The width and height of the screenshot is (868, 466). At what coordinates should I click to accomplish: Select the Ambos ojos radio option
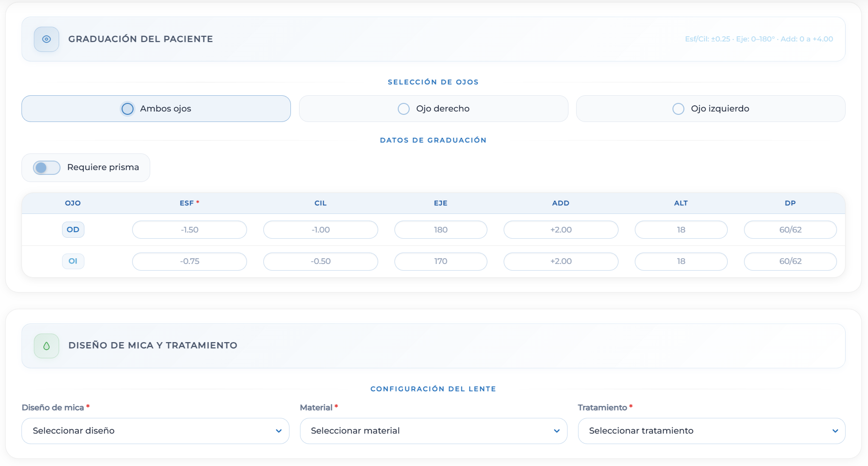click(127, 109)
